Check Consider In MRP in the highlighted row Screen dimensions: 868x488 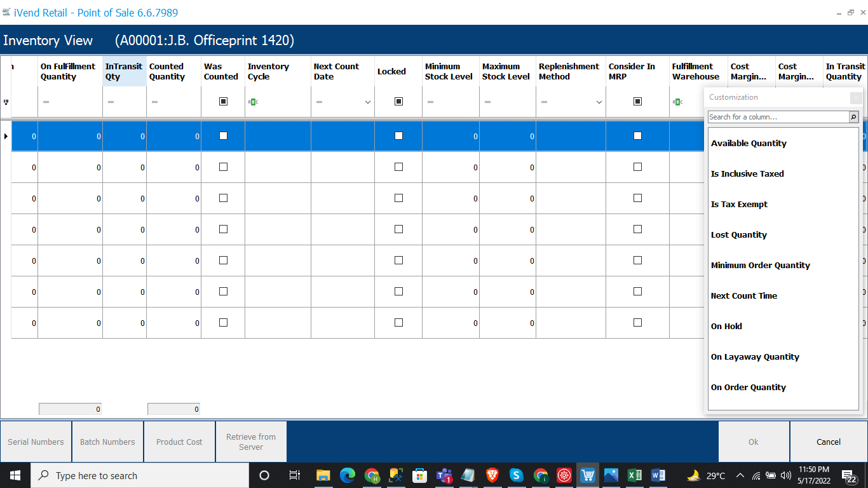637,136
